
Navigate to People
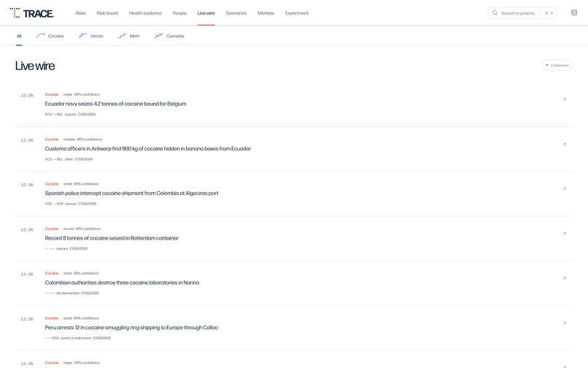pyautogui.click(x=179, y=13)
